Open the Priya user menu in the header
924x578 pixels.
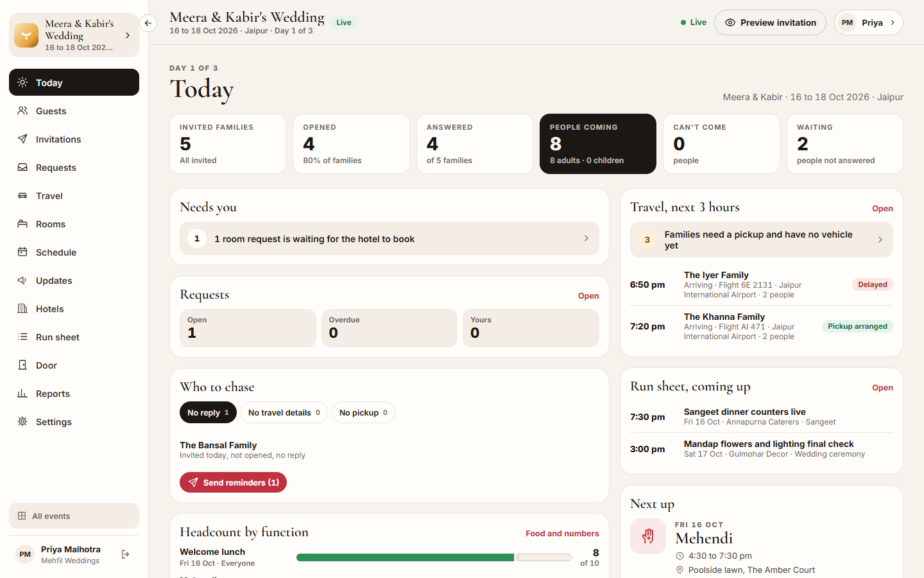point(869,22)
